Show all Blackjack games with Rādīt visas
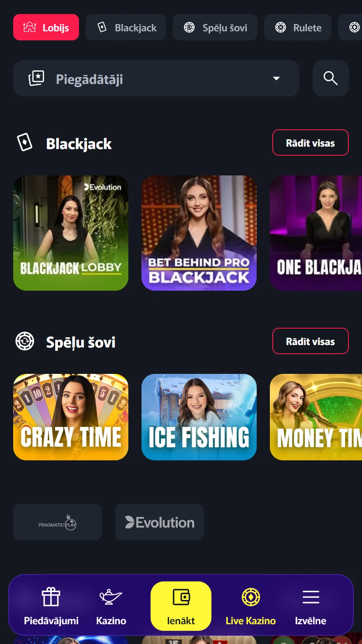 (311, 142)
